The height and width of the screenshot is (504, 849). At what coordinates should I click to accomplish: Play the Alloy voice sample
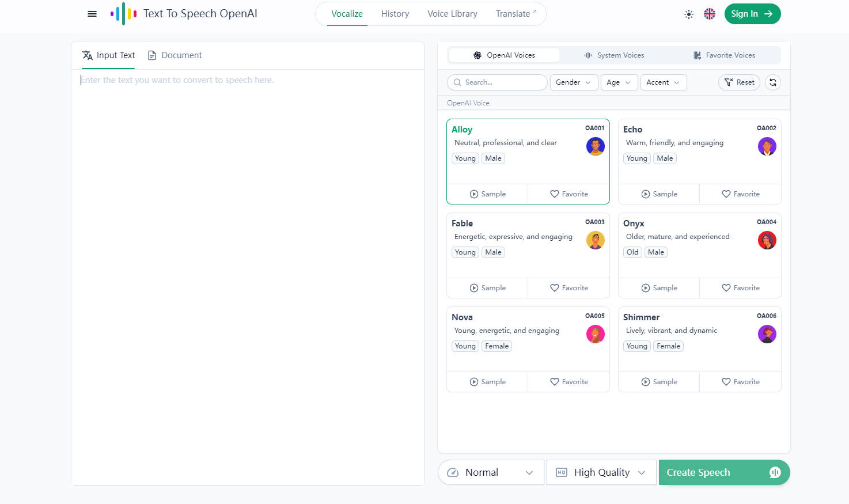click(487, 194)
